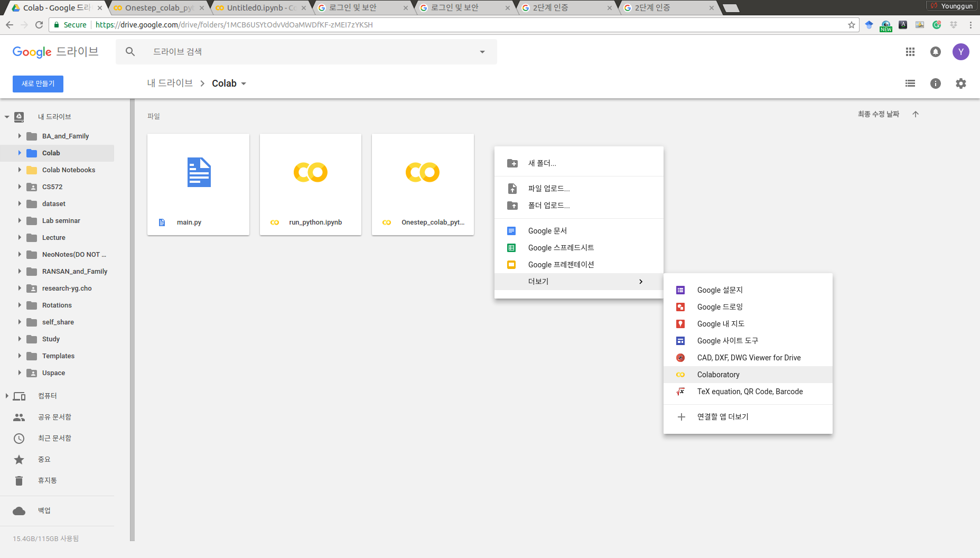Open Shared with me

tap(54, 417)
